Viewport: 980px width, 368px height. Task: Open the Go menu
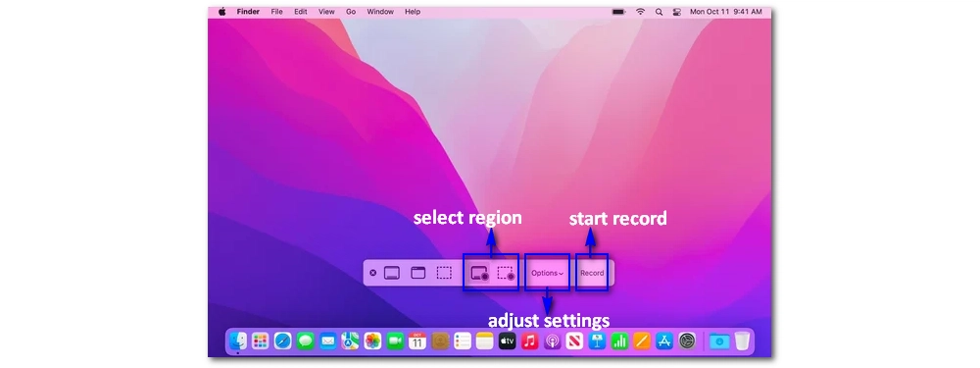point(351,11)
